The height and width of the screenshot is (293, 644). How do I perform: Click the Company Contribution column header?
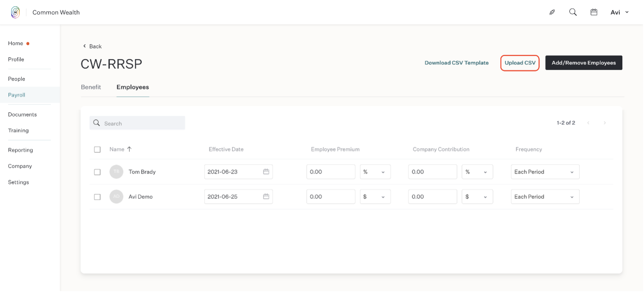(x=441, y=149)
